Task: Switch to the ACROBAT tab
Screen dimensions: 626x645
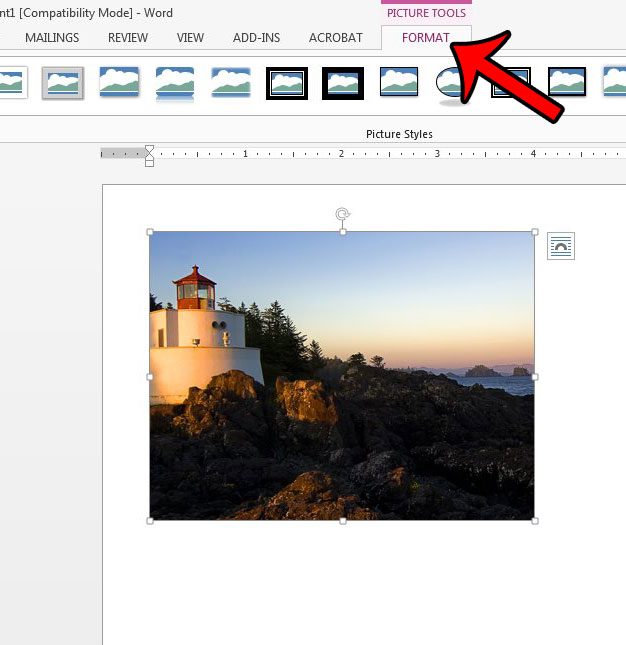Action: 336,38
